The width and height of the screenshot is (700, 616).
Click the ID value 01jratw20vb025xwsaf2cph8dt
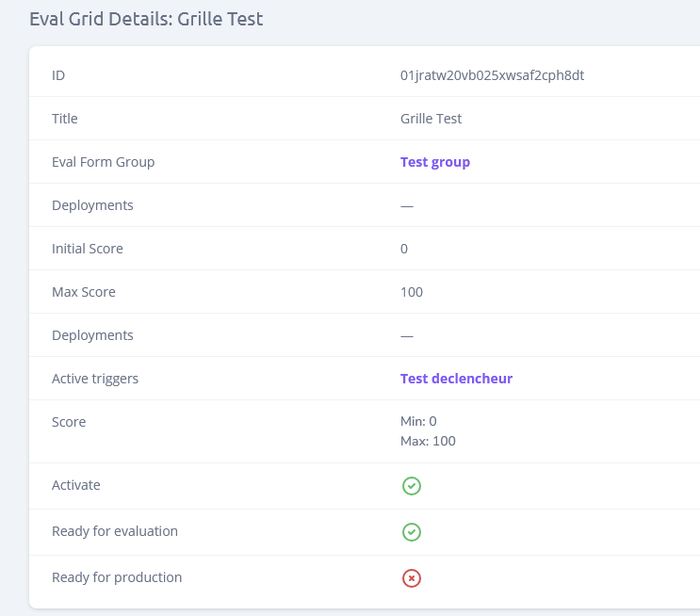pos(492,75)
